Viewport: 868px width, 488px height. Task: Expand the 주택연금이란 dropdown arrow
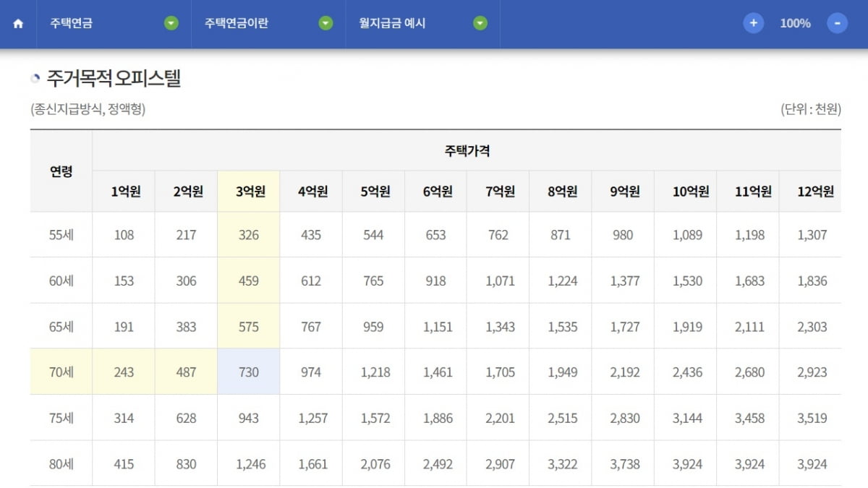click(x=326, y=23)
